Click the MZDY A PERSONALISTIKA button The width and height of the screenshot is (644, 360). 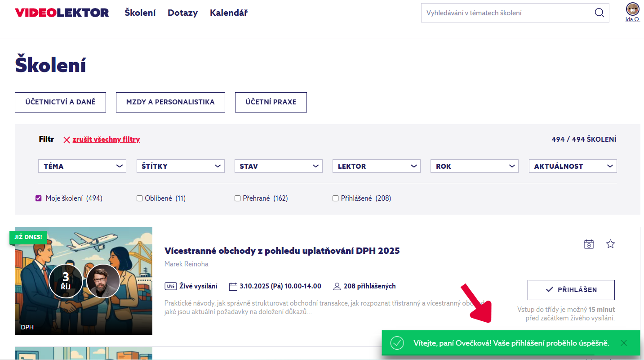pos(170,102)
